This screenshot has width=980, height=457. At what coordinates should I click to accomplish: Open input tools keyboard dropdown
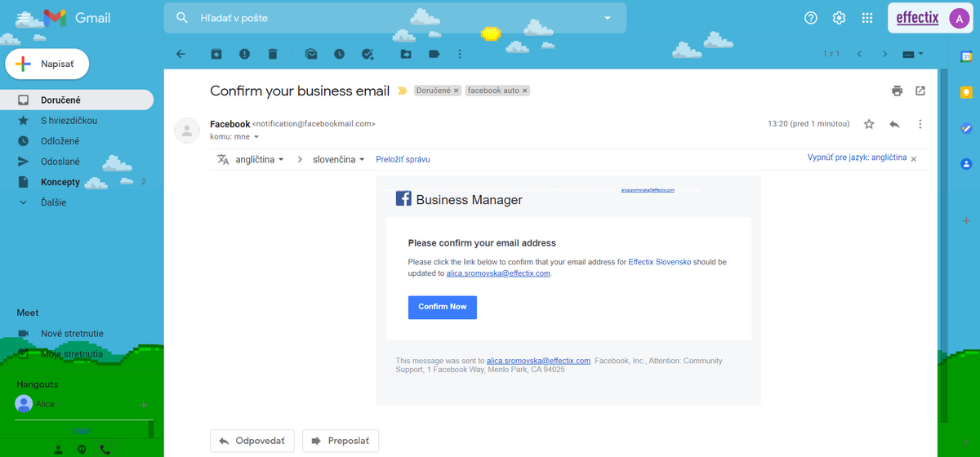[912, 54]
